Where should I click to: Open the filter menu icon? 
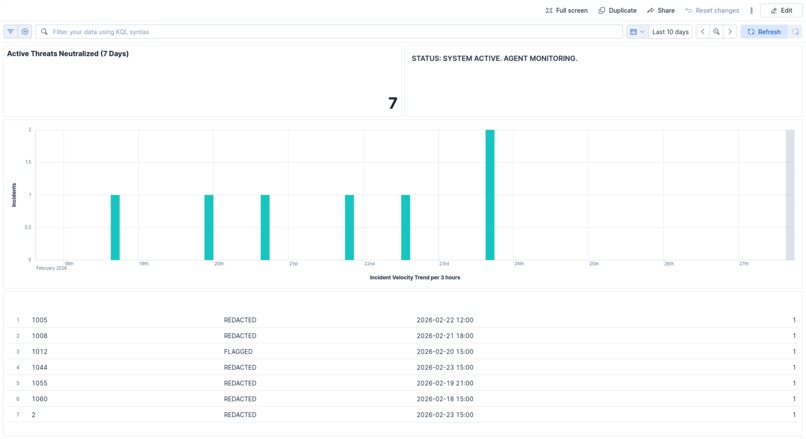[x=10, y=31]
